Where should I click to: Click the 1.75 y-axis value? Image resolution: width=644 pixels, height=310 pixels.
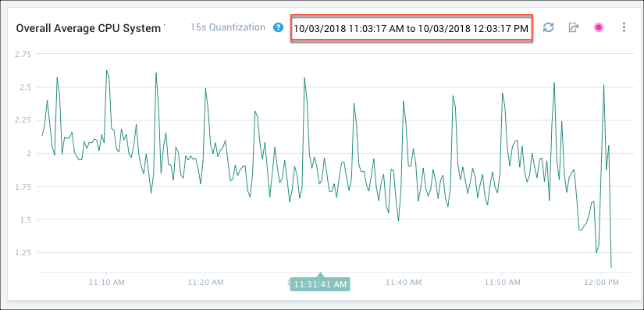[x=23, y=187]
